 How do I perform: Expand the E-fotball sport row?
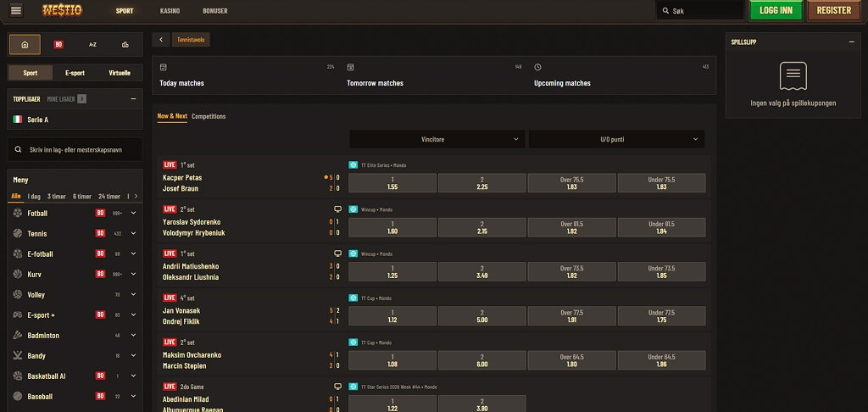[133, 253]
